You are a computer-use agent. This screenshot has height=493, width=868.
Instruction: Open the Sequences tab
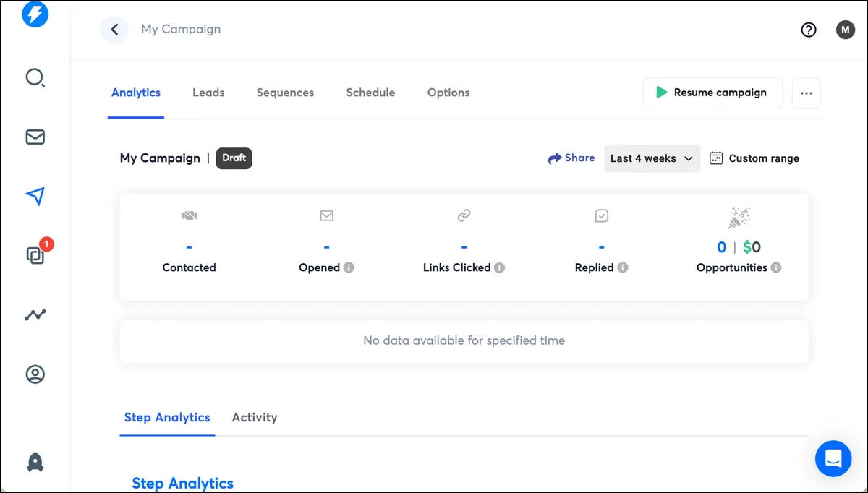pyautogui.click(x=285, y=93)
